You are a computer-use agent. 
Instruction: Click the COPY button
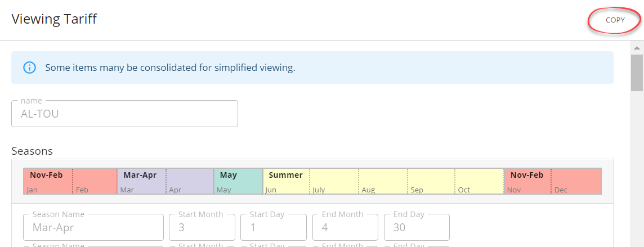coord(615,20)
